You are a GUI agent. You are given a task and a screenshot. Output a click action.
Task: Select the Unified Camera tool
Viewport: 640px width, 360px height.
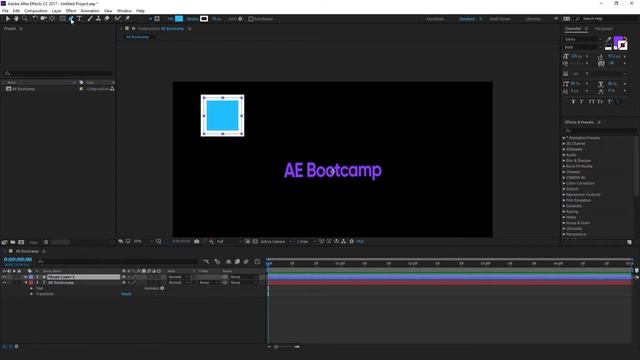pos(43,19)
